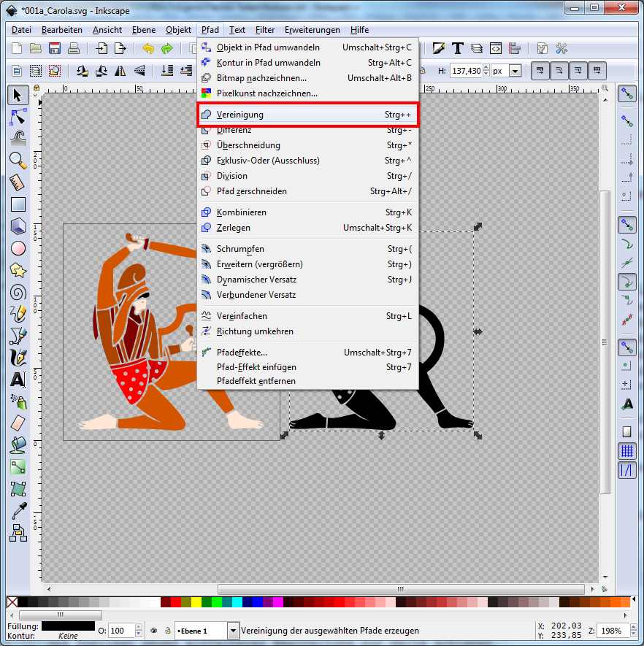
Task: Click the redo arrow icon
Action: tap(167, 48)
